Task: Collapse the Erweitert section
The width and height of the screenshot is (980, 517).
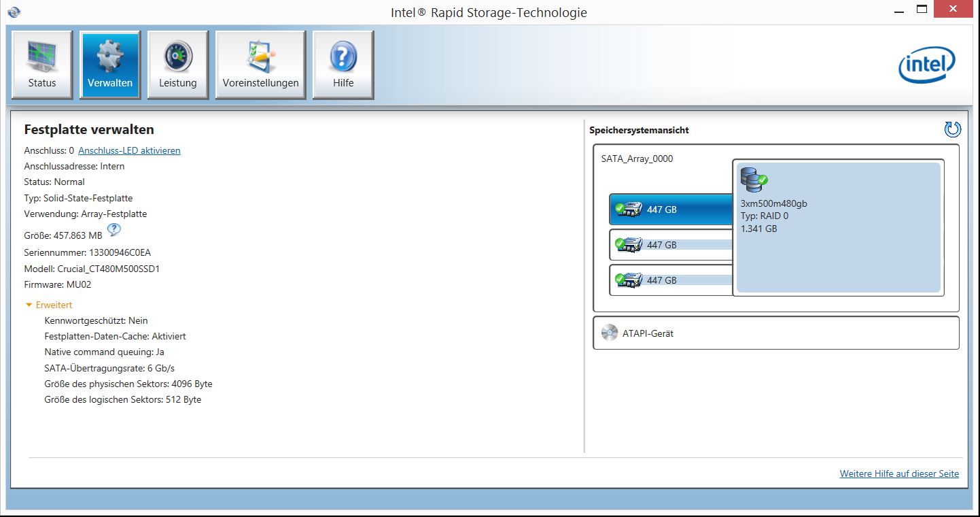Action: [x=48, y=305]
